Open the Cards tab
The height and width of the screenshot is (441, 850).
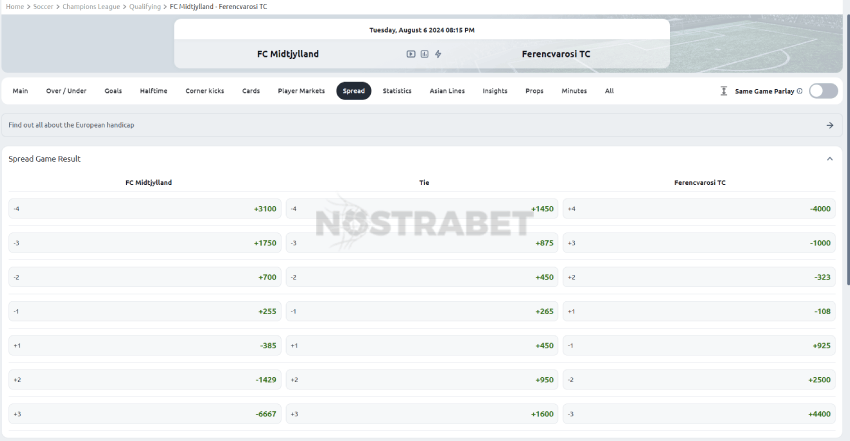coord(251,91)
